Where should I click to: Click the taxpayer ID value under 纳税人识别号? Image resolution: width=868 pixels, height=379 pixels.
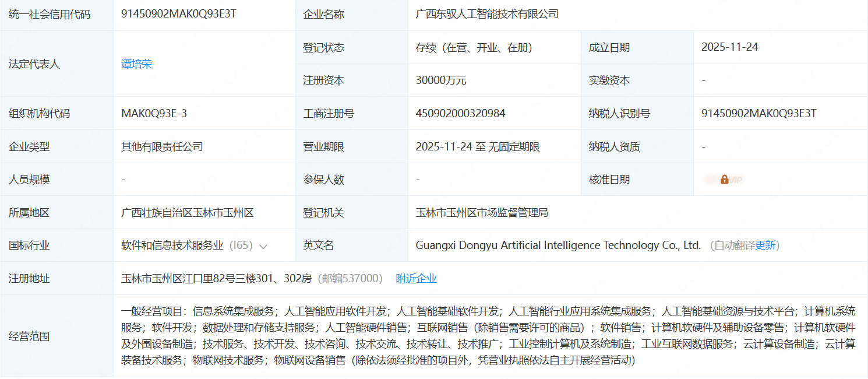pos(758,114)
